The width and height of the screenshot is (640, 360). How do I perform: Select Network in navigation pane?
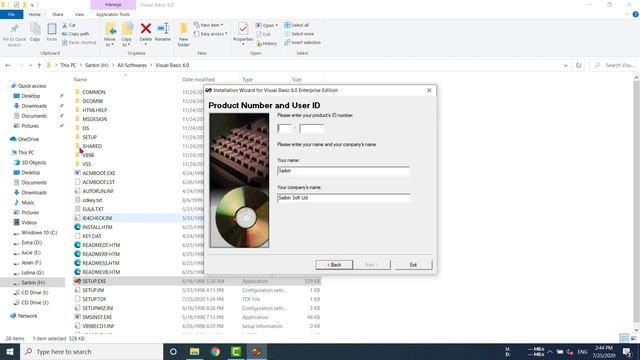point(27,316)
